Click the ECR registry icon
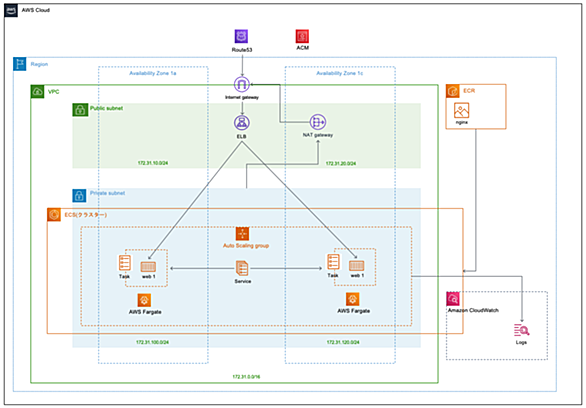 pyautogui.click(x=453, y=91)
